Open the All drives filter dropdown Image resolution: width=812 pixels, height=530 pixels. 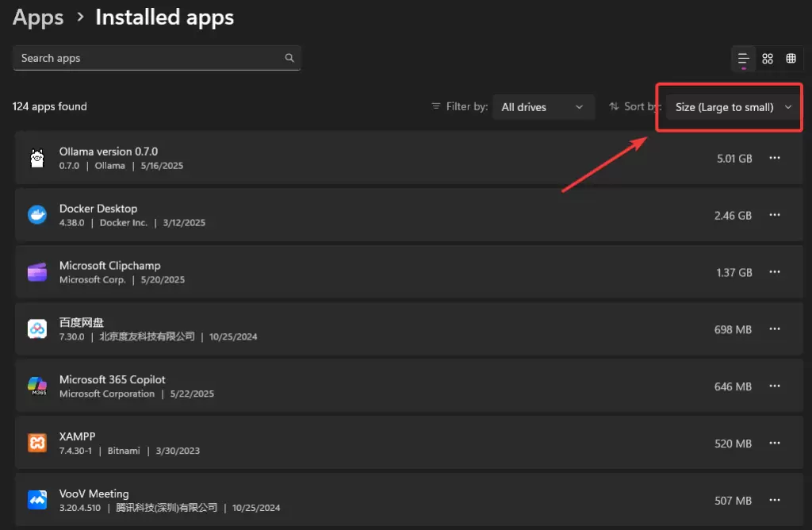544,106
